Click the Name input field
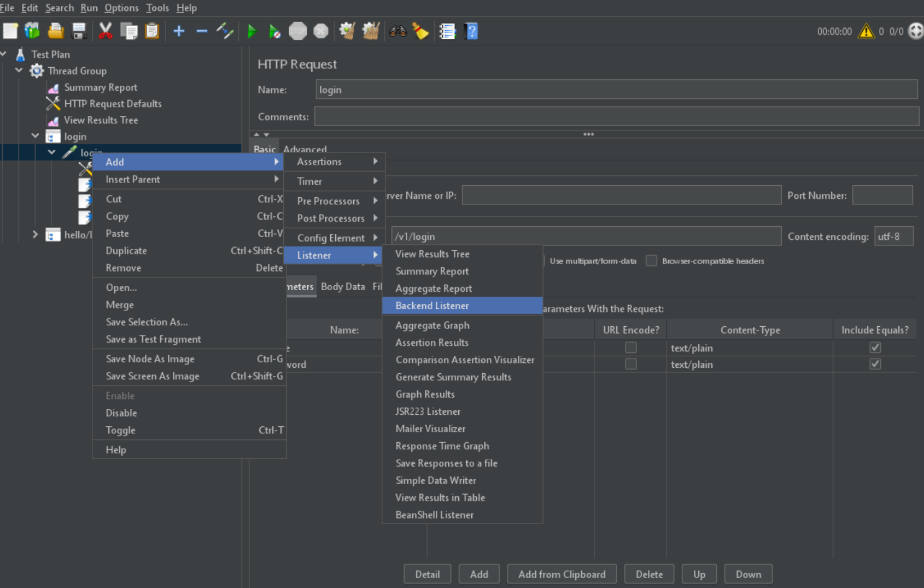 pyautogui.click(x=616, y=90)
